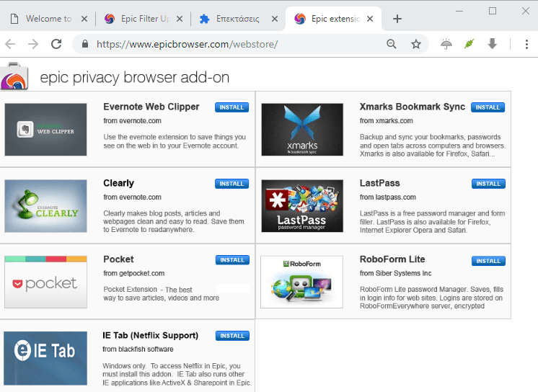Go back with the browser back arrow
538x392 pixels.
(10, 44)
